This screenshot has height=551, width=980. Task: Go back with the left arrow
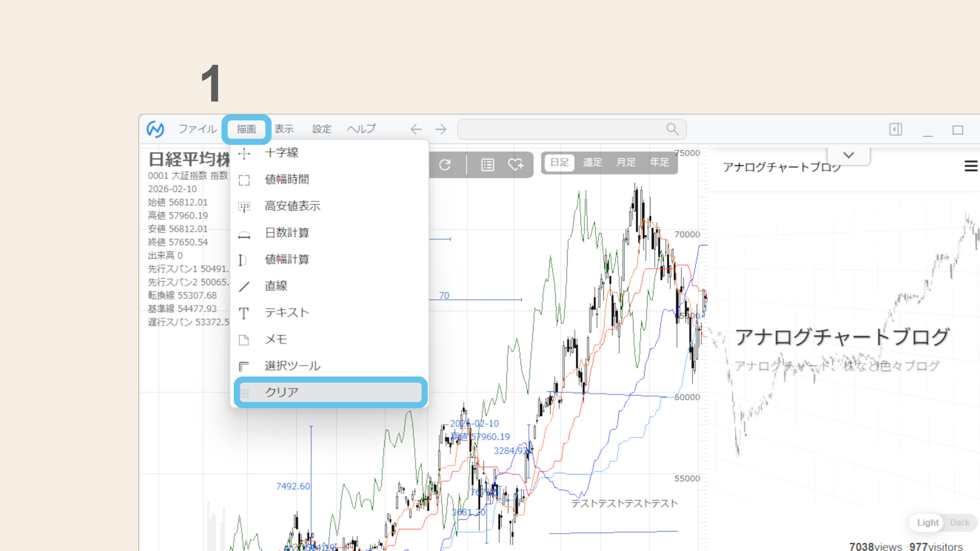[x=416, y=130]
